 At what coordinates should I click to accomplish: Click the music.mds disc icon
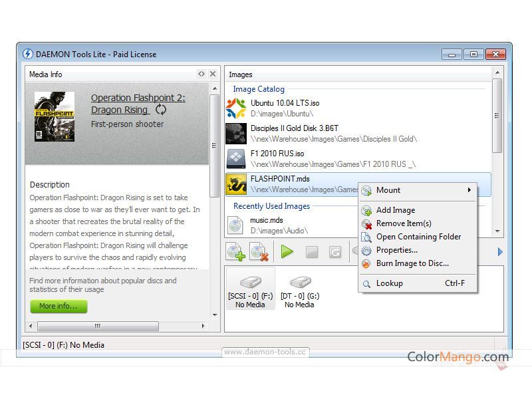click(236, 225)
